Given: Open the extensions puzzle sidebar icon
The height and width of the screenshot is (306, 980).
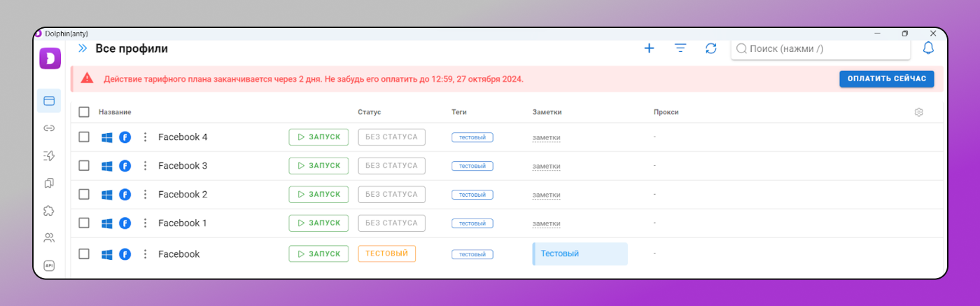Looking at the screenshot, I should tap(49, 210).
